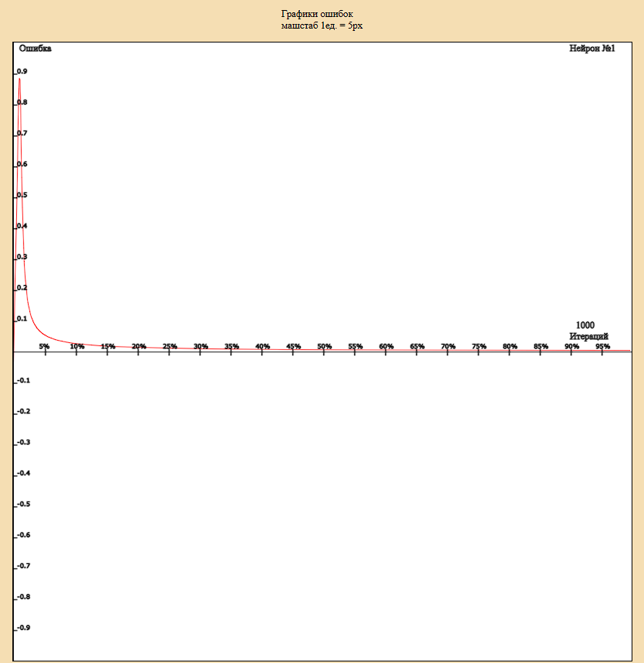The width and height of the screenshot is (644, 663).
Task: Click the vertical axis line
Action: tap(15, 232)
